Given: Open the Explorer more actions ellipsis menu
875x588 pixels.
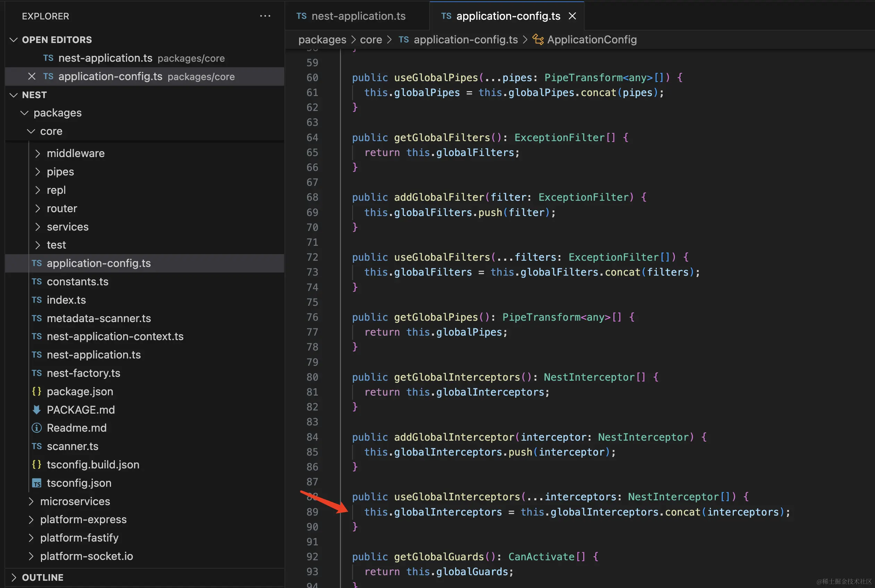Looking at the screenshot, I should coord(265,16).
